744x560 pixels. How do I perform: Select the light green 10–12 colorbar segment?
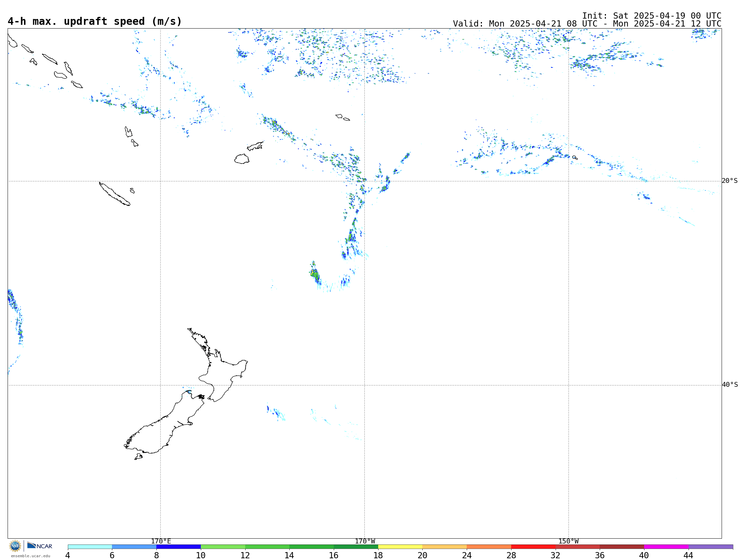click(223, 547)
